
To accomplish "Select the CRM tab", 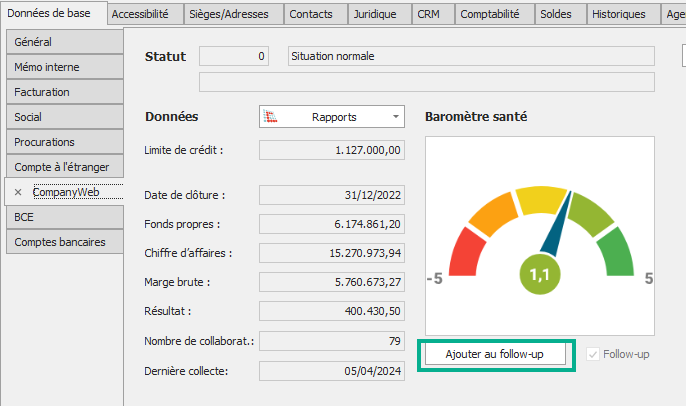I will [433, 14].
